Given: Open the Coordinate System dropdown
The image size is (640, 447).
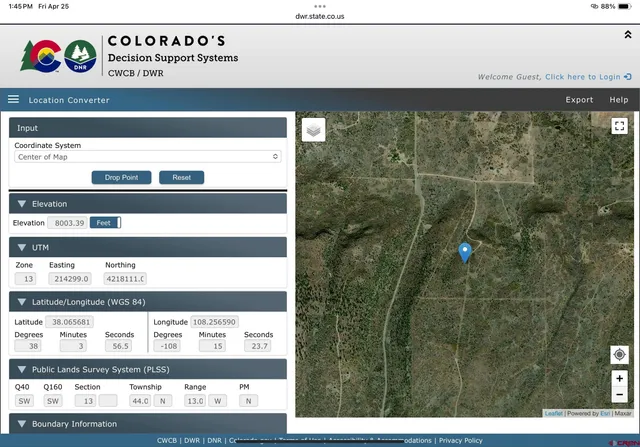Looking at the screenshot, I should pos(147,157).
